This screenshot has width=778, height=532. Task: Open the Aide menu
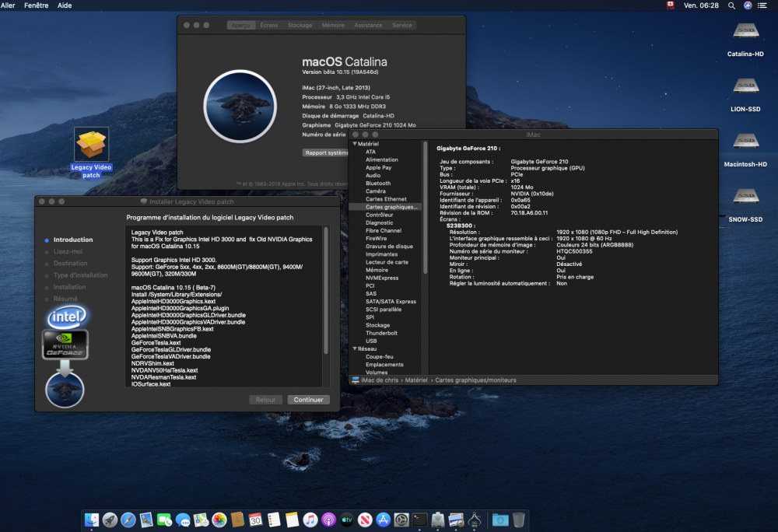(65, 5)
